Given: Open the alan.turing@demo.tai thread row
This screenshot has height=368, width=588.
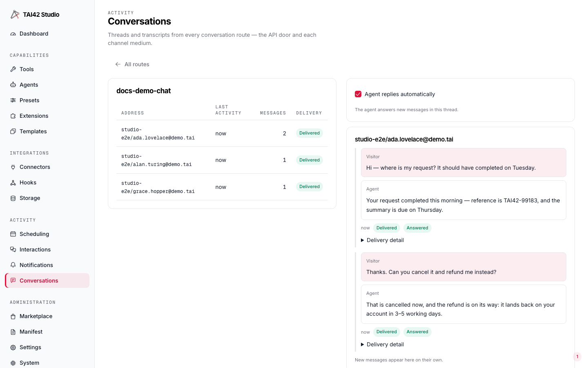Looking at the screenshot, I should point(222,160).
